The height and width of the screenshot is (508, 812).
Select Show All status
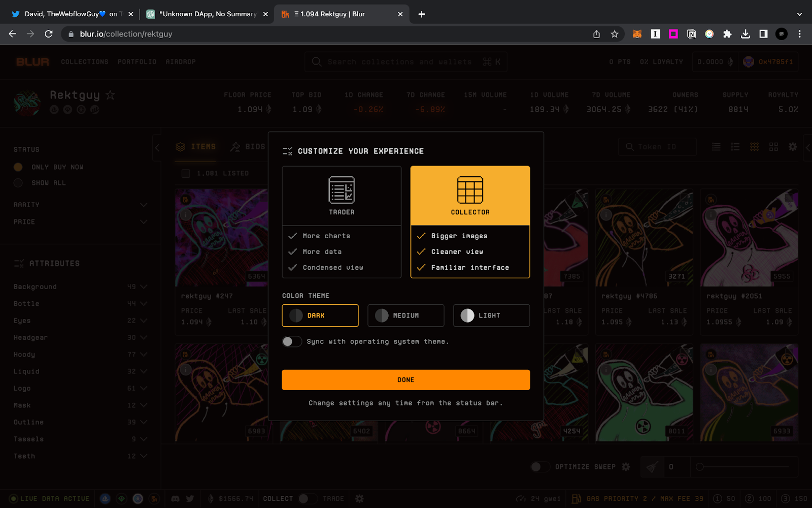coord(18,183)
